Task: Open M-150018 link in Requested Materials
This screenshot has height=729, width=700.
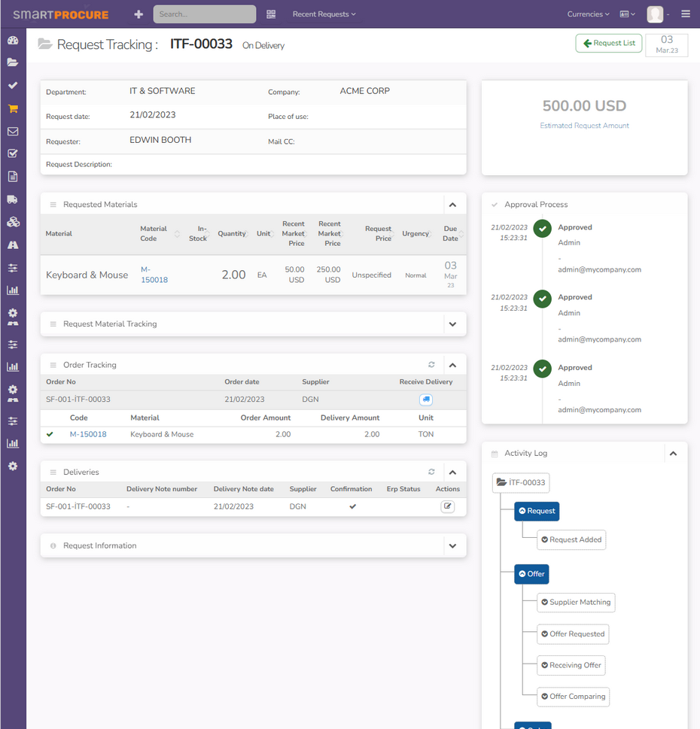Action: 154,275
